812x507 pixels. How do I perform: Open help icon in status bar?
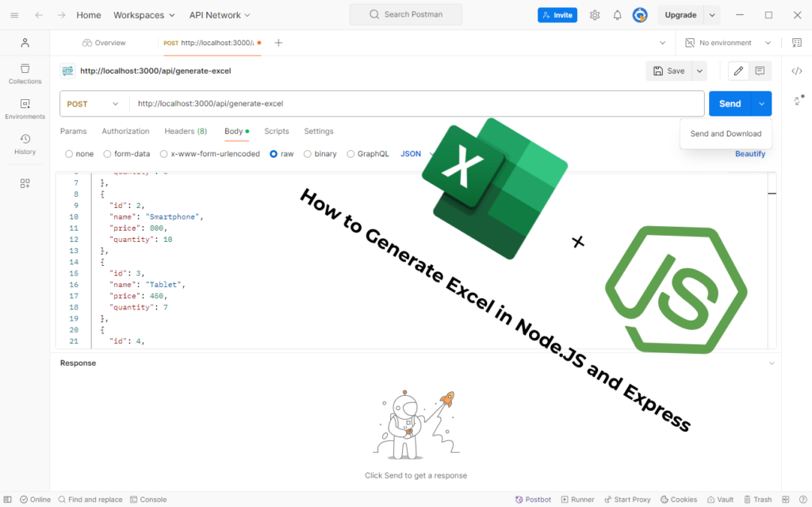(803, 499)
